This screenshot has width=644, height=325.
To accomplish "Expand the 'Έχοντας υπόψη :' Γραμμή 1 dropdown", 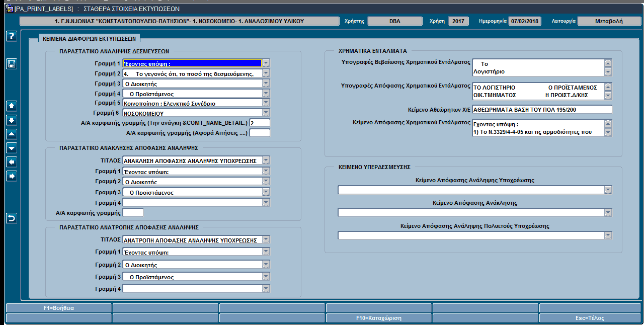I will point(266,63).
